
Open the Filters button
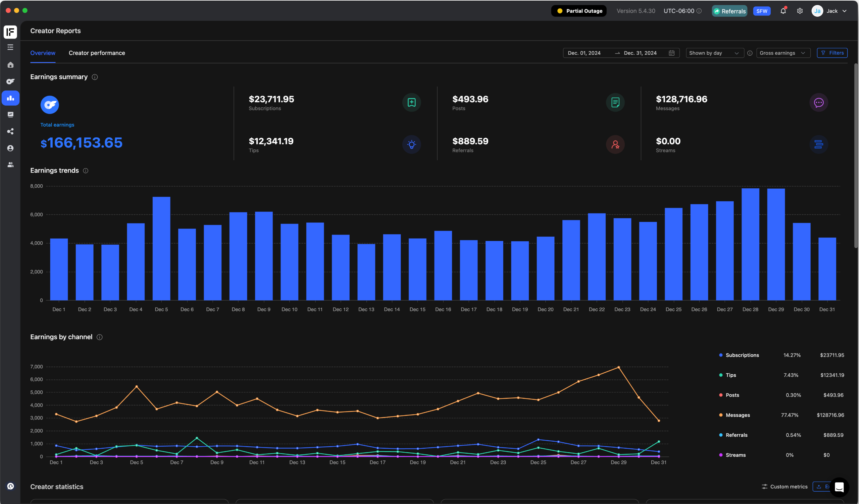832,53
